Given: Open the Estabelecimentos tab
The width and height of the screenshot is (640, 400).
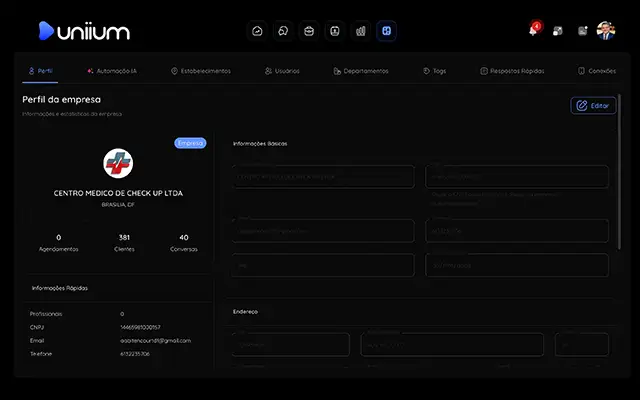Looking at the screenshot, I should (201, 71).
